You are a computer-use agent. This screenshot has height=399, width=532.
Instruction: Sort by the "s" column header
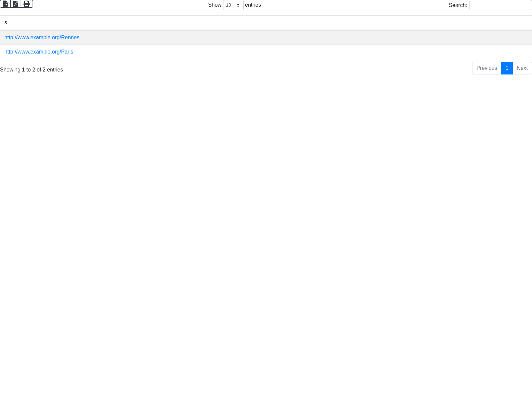(x=6, y=23)
